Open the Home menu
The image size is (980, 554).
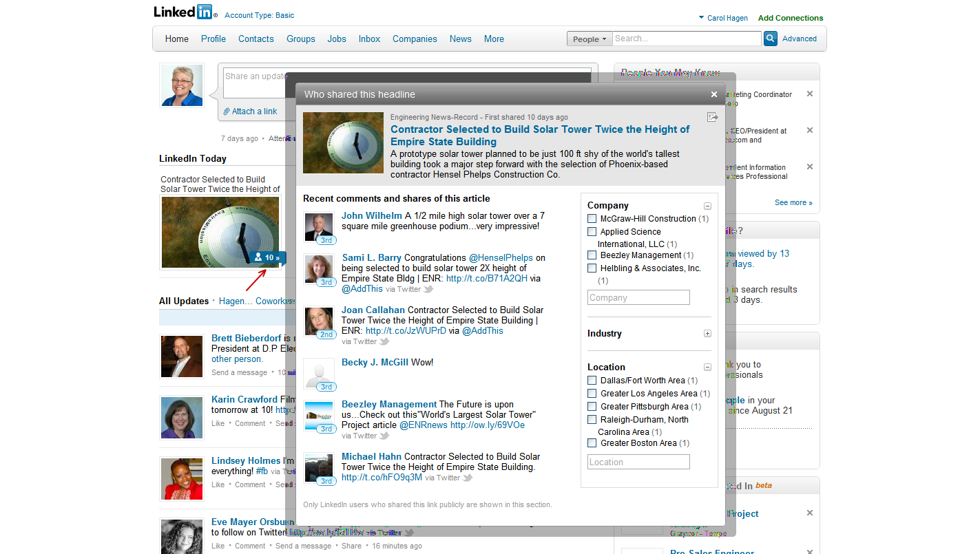click(x=177, y=39)
